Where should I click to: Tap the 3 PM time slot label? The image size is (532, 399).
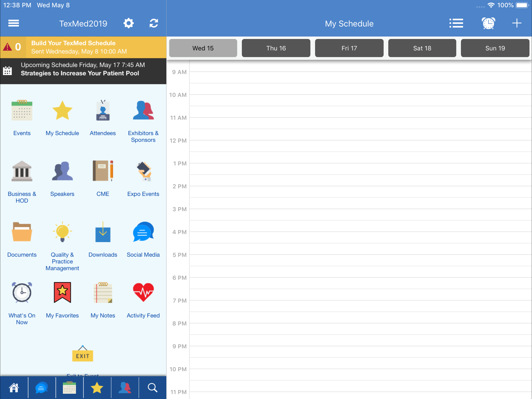179,209
